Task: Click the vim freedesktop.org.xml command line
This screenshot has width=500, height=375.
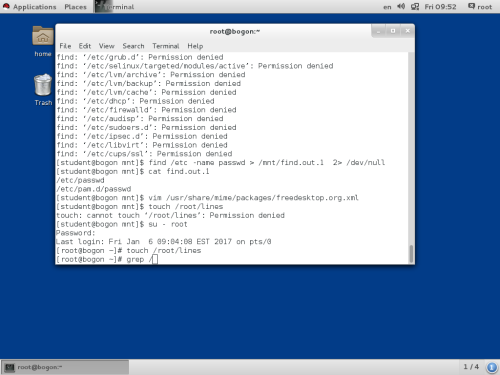Action: click(x=207, y=198)
